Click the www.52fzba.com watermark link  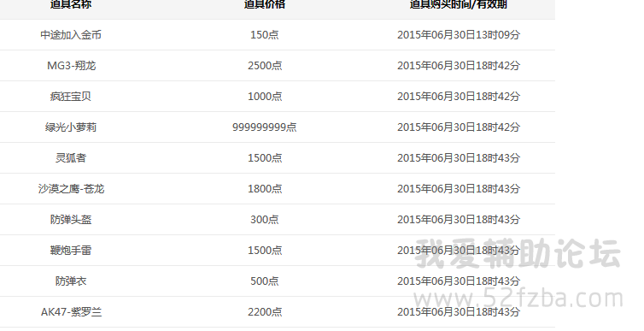point(518,298)
